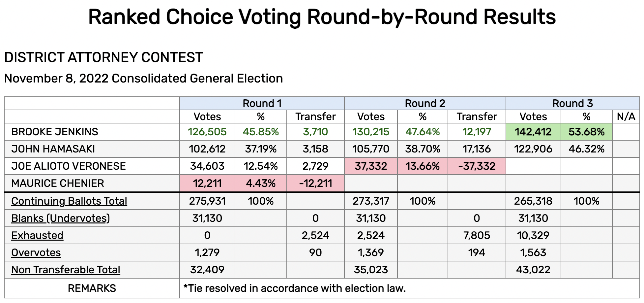The width and height of the screenshot is (644, 303).
Task: Select the pink -37,332 transfer cell
Action: 477,166
